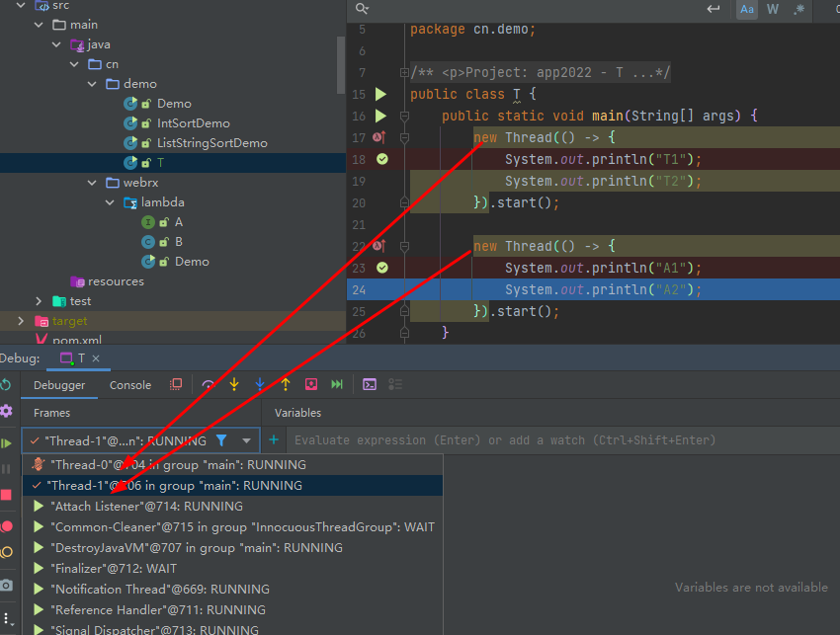The image size is (840, 635).
Task: Click the Evaluate expression input field
Action: coord(563,440)
